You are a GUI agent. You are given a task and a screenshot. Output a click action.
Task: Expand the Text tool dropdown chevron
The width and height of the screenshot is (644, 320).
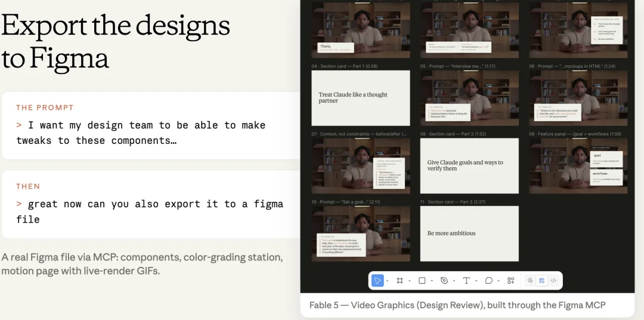pos(476,281)
